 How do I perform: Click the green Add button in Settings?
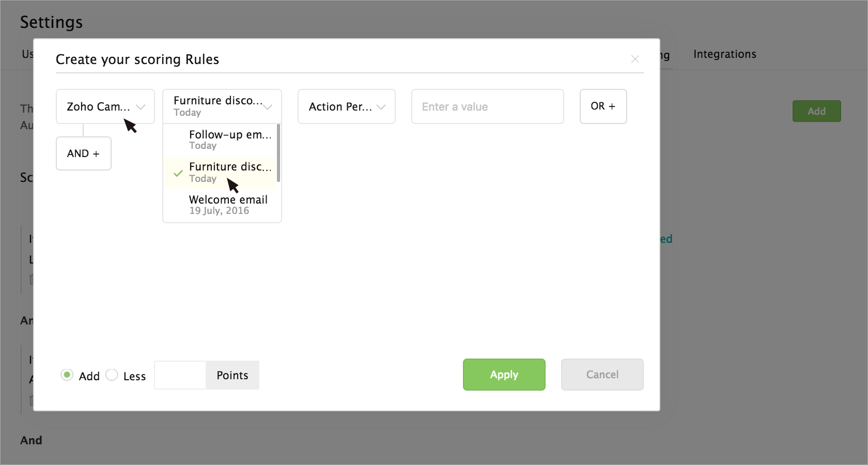[817, 111]
